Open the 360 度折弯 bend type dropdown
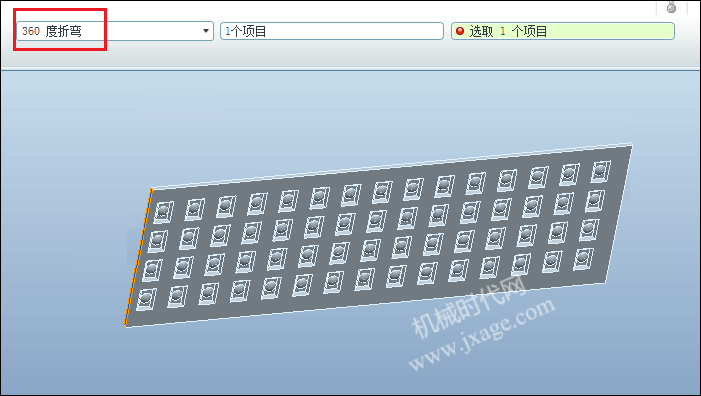Viewport: 701px width, 396px height. pyautogui.click(x=115, y=31)
